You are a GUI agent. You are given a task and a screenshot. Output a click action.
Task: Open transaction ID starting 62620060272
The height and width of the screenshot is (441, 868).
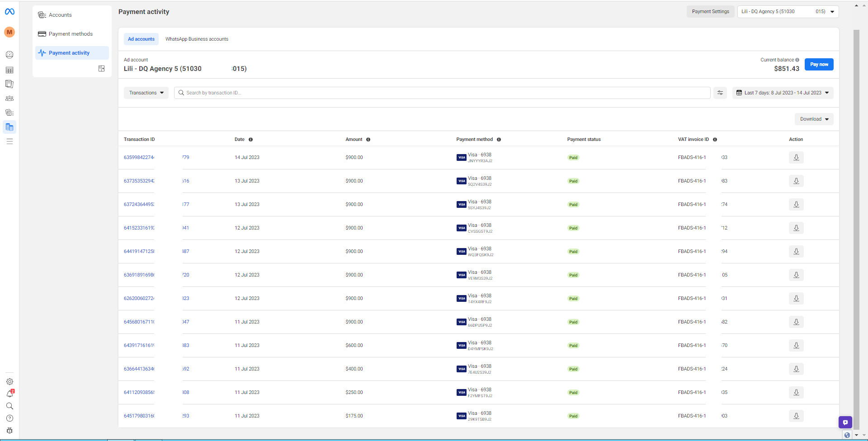(x=156, y=299)
